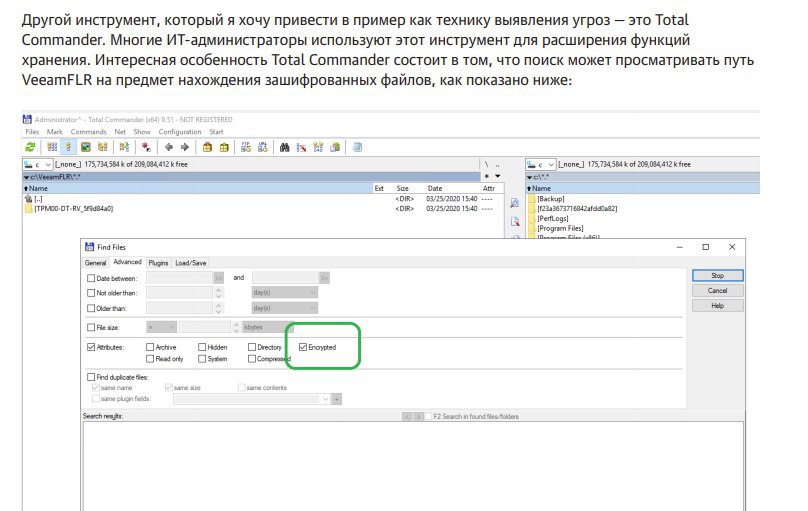Enable the Not older than checkbox
The image size is (808, 511).
(91, 293)
